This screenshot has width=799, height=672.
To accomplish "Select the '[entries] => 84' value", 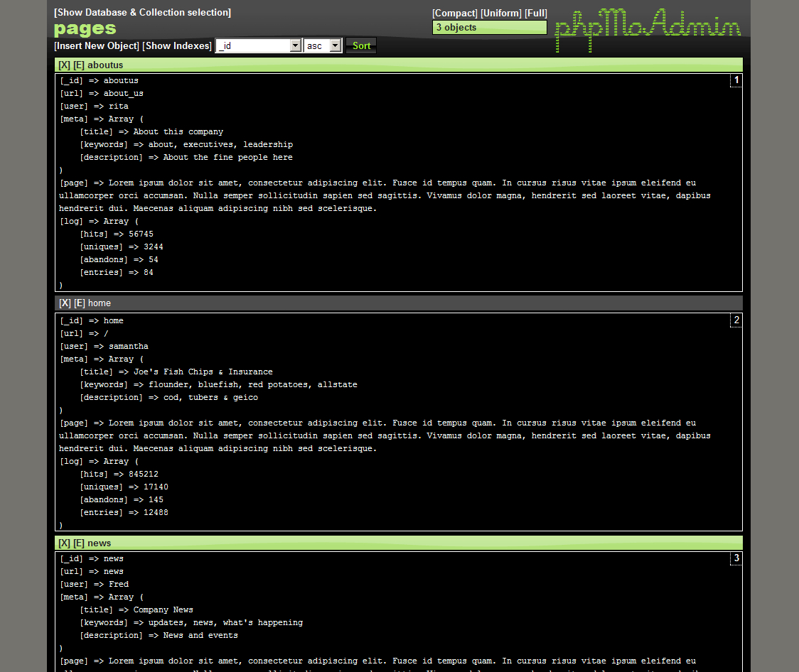I will (x=117, y=272).
